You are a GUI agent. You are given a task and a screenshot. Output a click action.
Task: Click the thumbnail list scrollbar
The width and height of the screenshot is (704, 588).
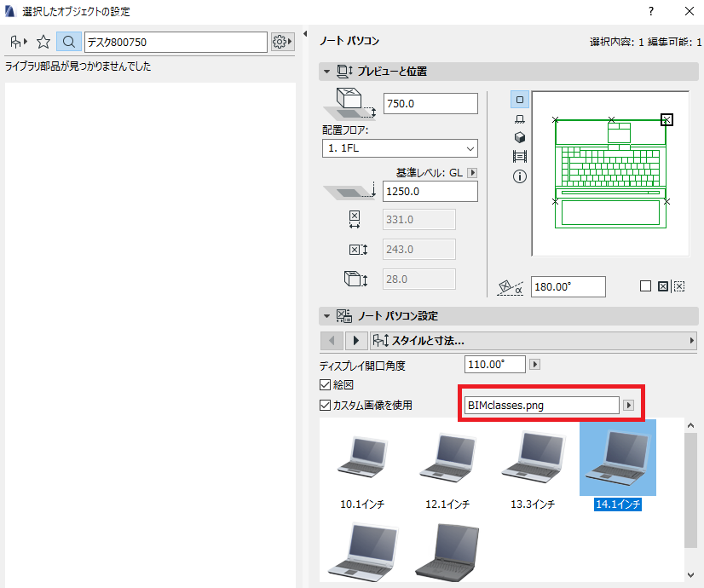[x=690, y=490]
